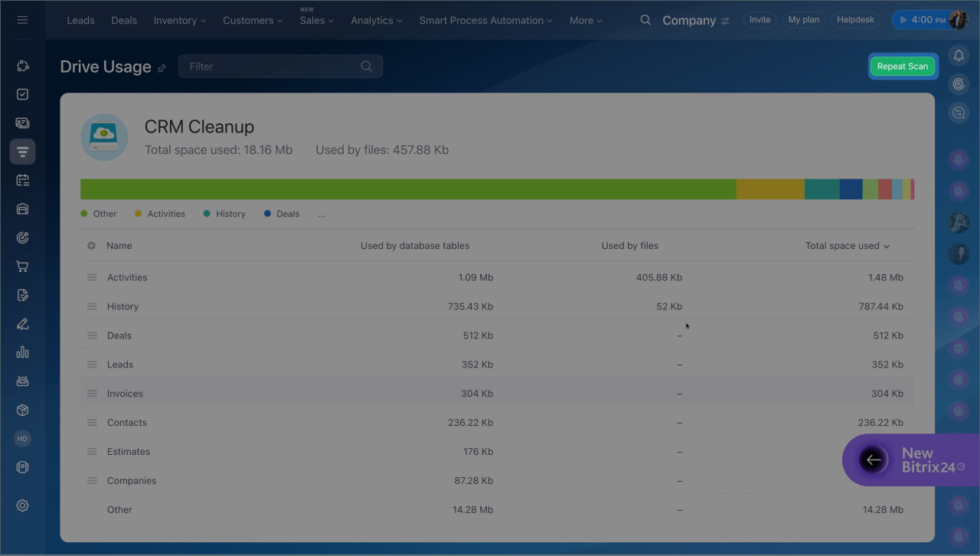Click the search magnifier in top bar
Viewport: 980px width, 556px height.
[645, 20]
